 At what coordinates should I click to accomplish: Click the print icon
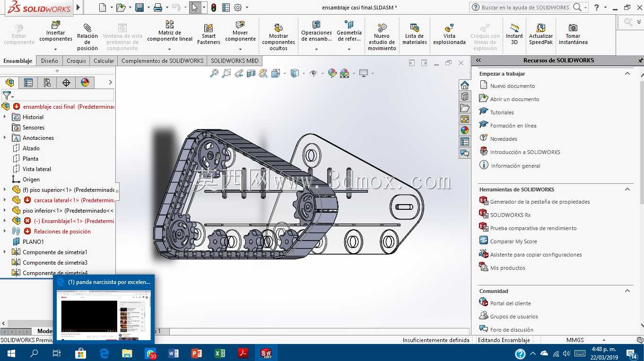point(158,8)
